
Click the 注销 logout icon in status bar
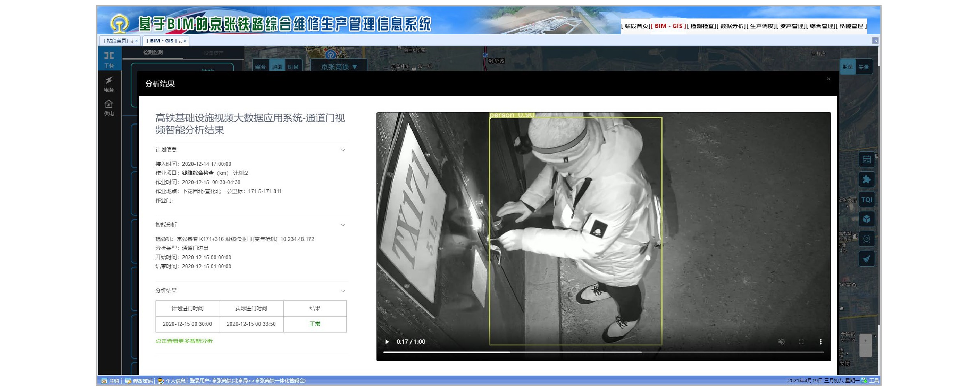(x=104, y=381)
